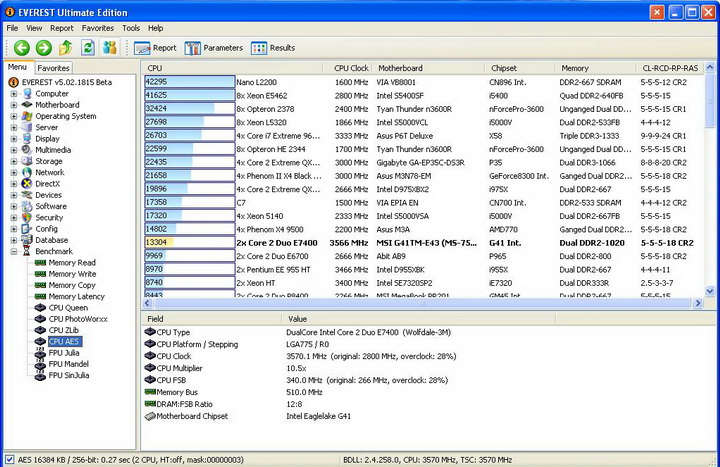Open the Help menu
Image resolution: width=720 pixels, height=467 pixels.
[156, 28]
